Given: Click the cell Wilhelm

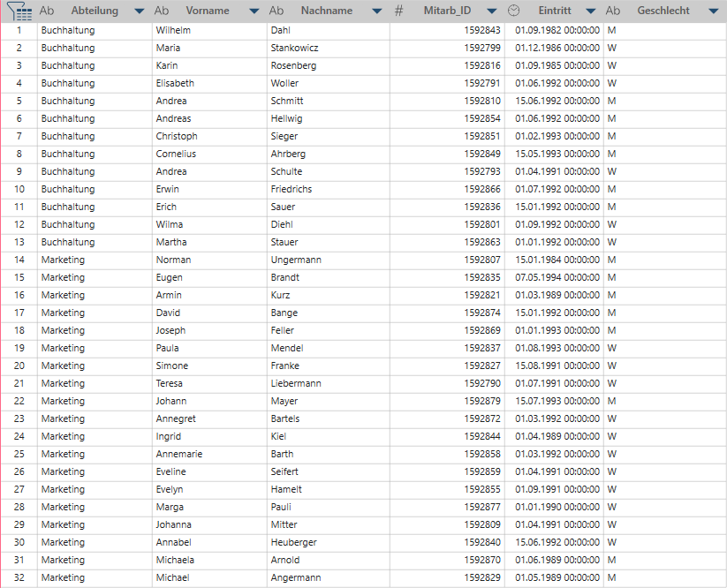Looking at the screenshot, I should 209,30.
